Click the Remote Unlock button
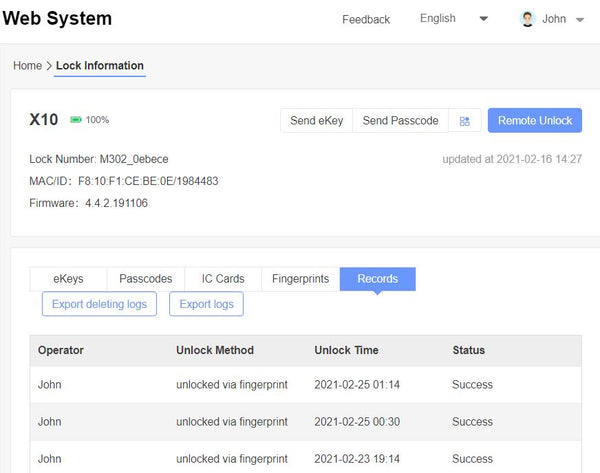 pyautogui.click(x=535, y=121)
